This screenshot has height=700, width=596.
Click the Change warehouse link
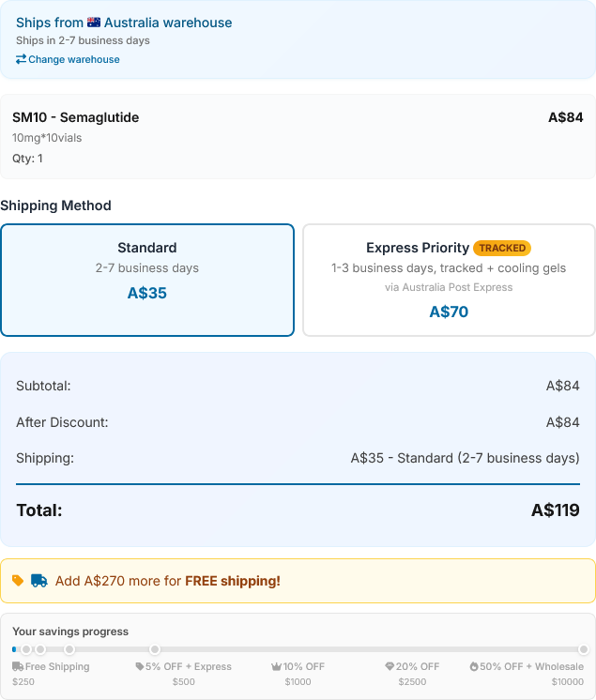click(68, 59)
